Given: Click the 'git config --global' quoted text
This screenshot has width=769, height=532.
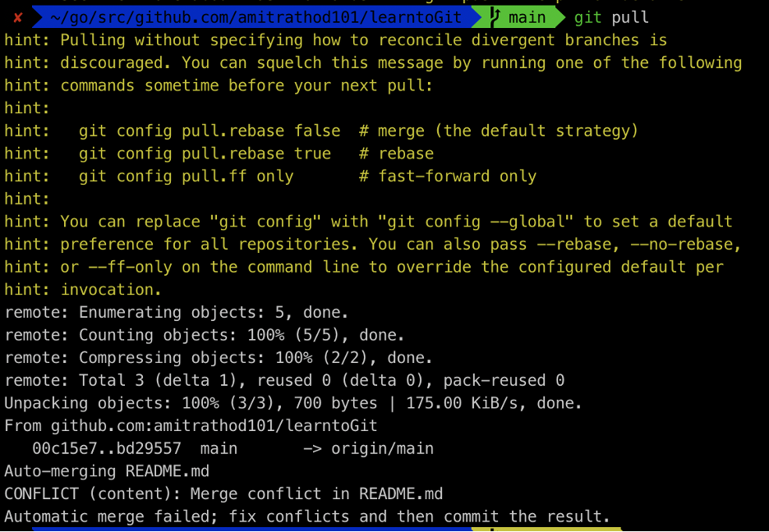Looking at the screenshot, I should [475, 222].
